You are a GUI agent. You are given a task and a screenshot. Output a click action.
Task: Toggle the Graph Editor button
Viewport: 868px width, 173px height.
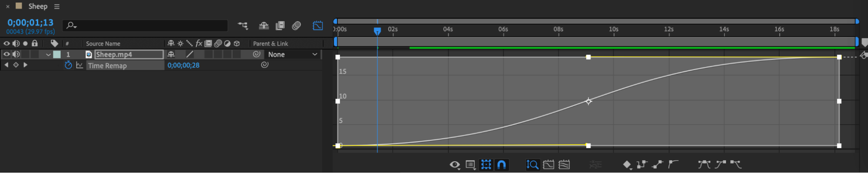tap(318, 26)
